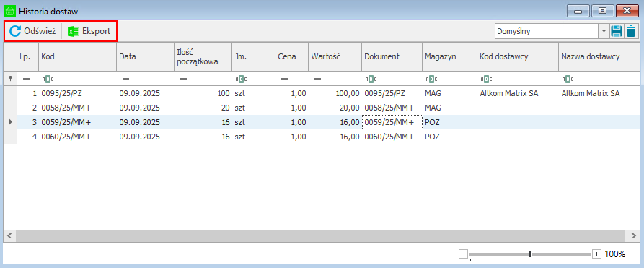Open the Kod filter ABC operator icon
This screenshot has width=644, height=268.
tap(48, 79)
